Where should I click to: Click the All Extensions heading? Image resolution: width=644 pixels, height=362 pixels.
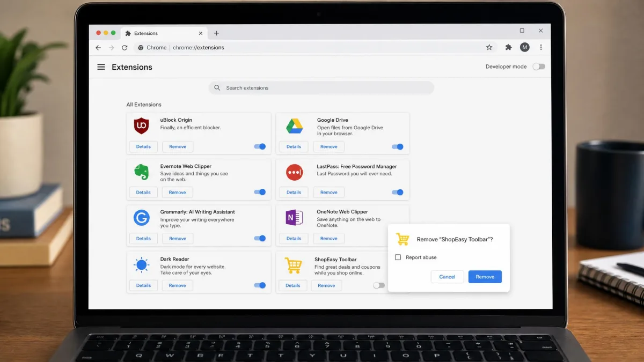tap(144, 105)
